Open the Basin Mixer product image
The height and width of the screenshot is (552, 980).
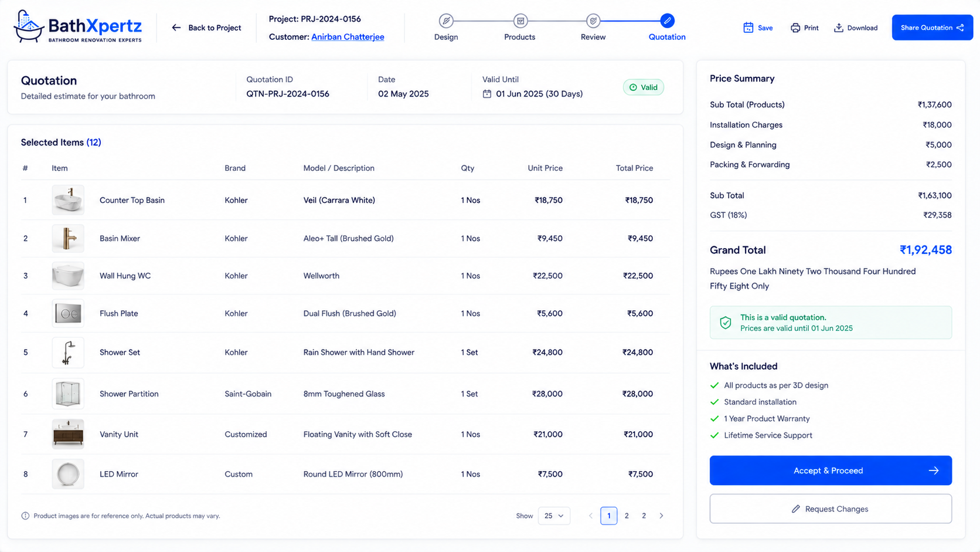(x=68, y=239)
